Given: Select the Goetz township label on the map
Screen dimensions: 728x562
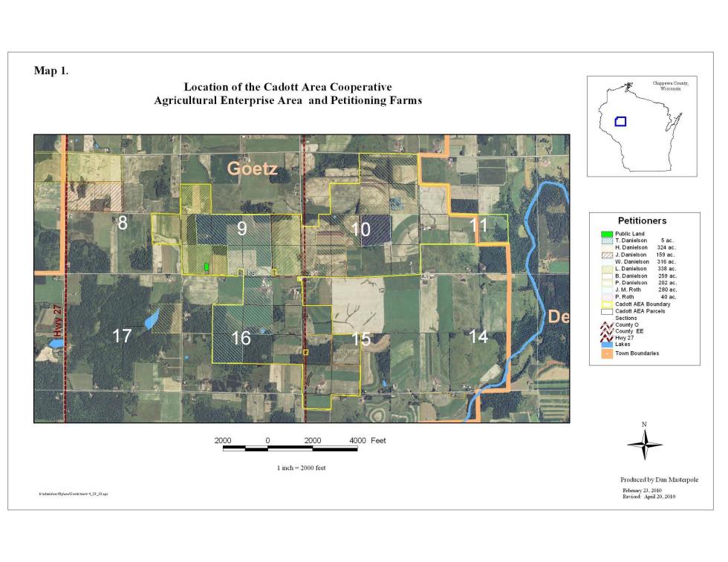Looking at the screenshot, I should pos(254,170).
